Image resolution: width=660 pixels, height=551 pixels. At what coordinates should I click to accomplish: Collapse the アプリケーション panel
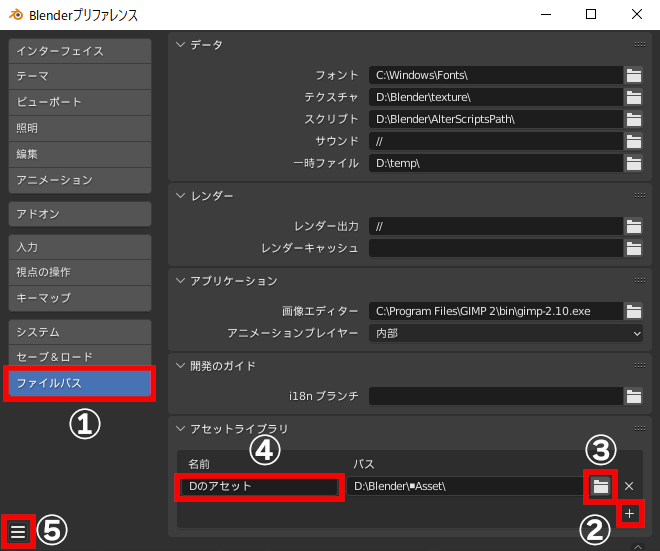(181, 281)
